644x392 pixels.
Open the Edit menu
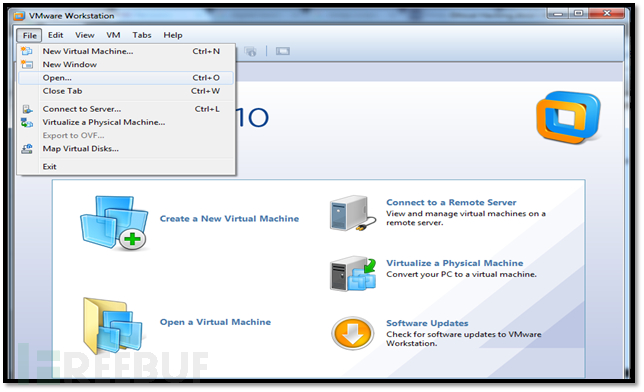point(55,35)
